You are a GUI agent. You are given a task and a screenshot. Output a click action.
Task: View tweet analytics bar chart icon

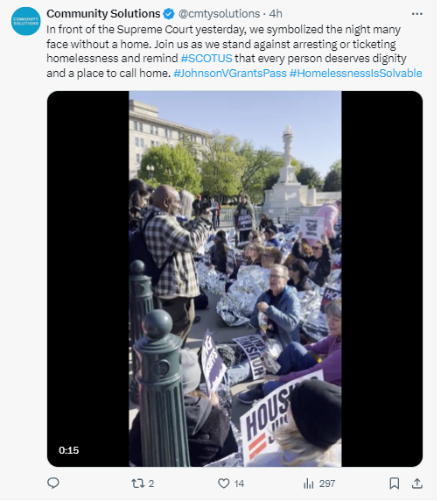[x=309, y=483]
